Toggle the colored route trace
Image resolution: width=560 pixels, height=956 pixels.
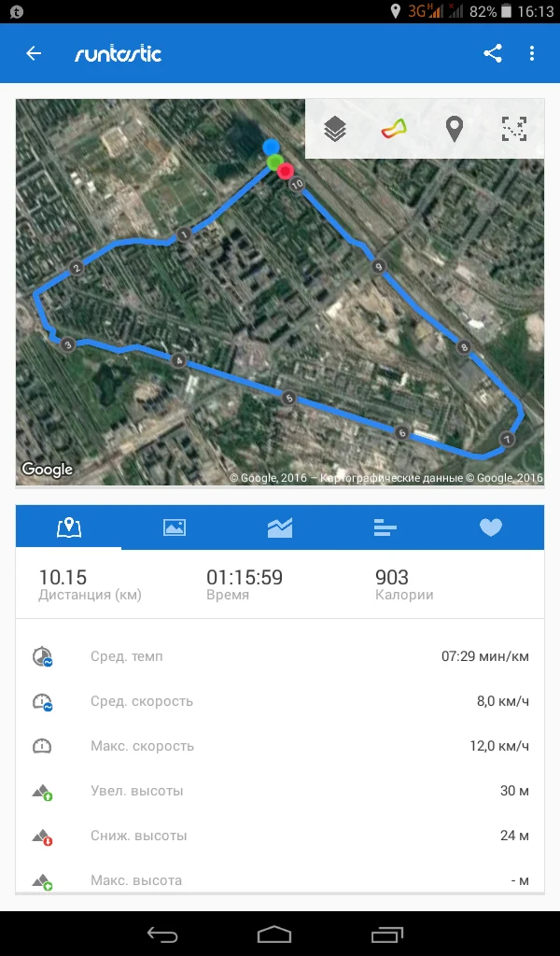click(x=394, y=129)
